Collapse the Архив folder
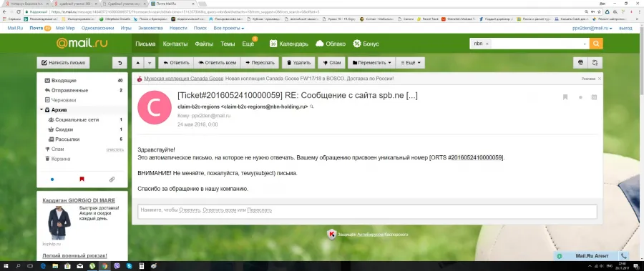 [42, 110]
